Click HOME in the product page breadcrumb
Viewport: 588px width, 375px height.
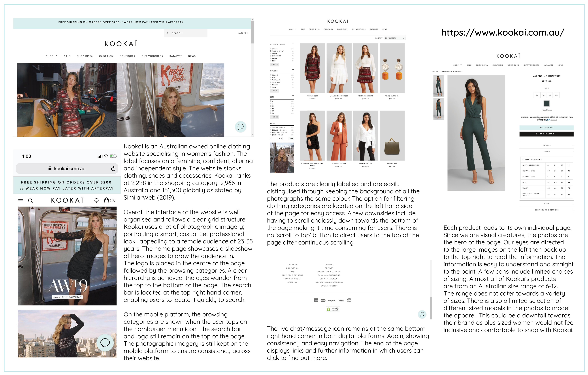coord(435,72)
